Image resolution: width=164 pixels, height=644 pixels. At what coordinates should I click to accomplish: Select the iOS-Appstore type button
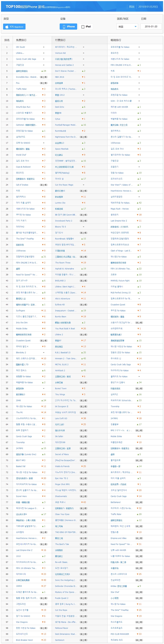pos(14,27)
